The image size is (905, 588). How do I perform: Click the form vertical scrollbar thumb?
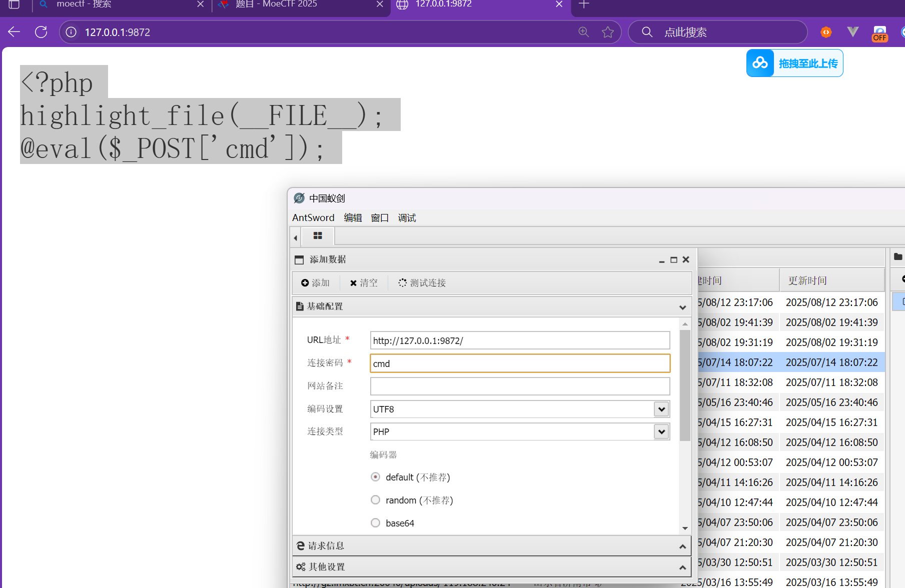[x=685, y=385]
